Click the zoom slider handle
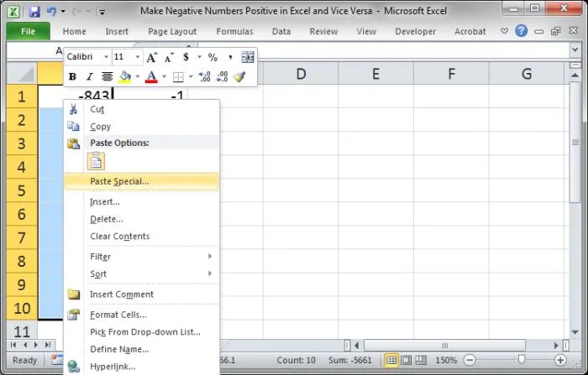 (522, 360)
